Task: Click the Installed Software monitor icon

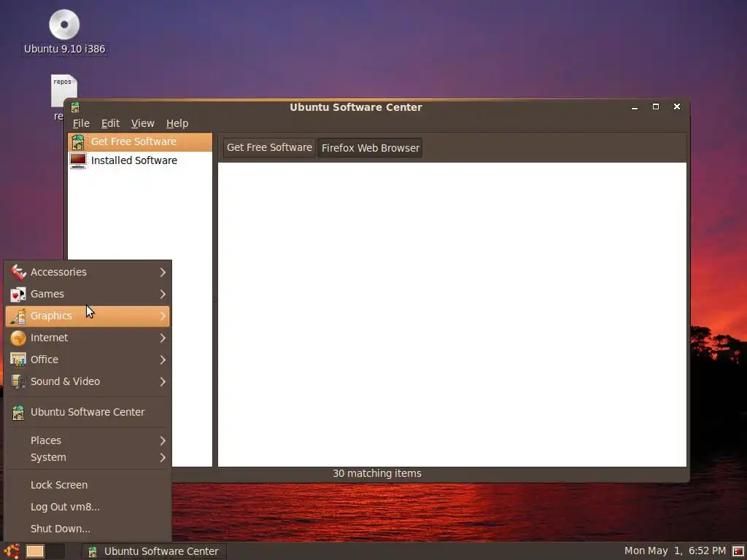Action: (78, 160)
